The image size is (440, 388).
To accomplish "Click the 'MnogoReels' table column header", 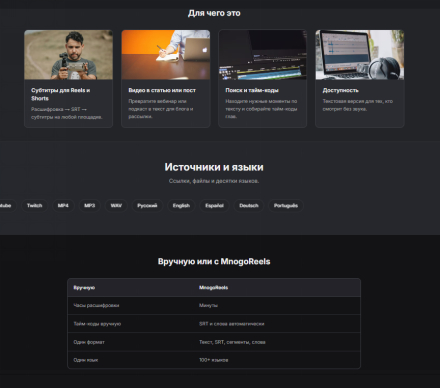I will click(x=213, y=288).
